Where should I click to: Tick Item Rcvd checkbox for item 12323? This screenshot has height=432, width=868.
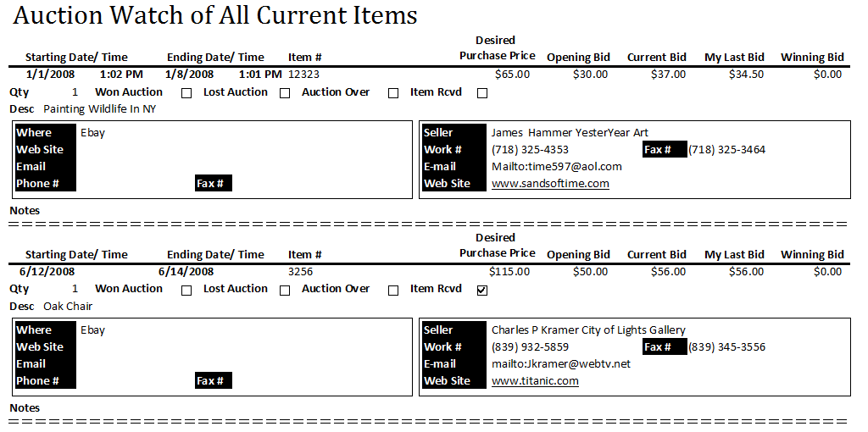coord(482,93)
